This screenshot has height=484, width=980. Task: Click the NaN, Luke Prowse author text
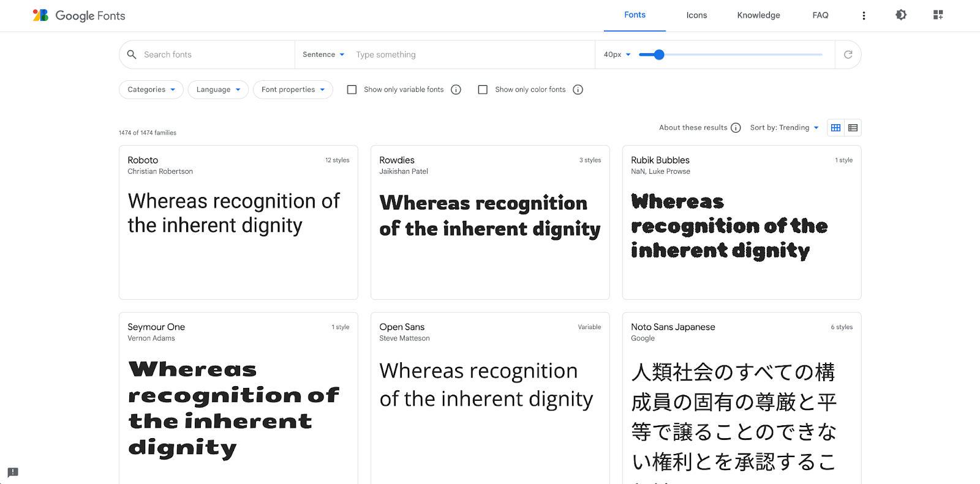(660, 171)
